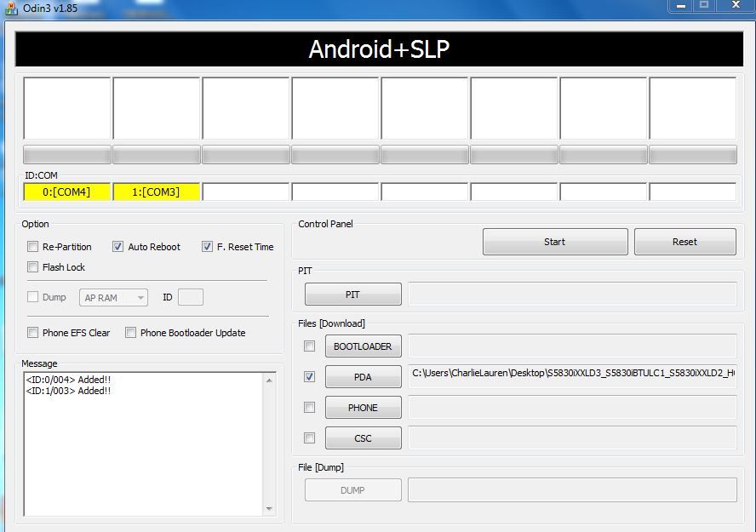Click the '<ID:0/004> Added!!' log line

pos(68,380)
